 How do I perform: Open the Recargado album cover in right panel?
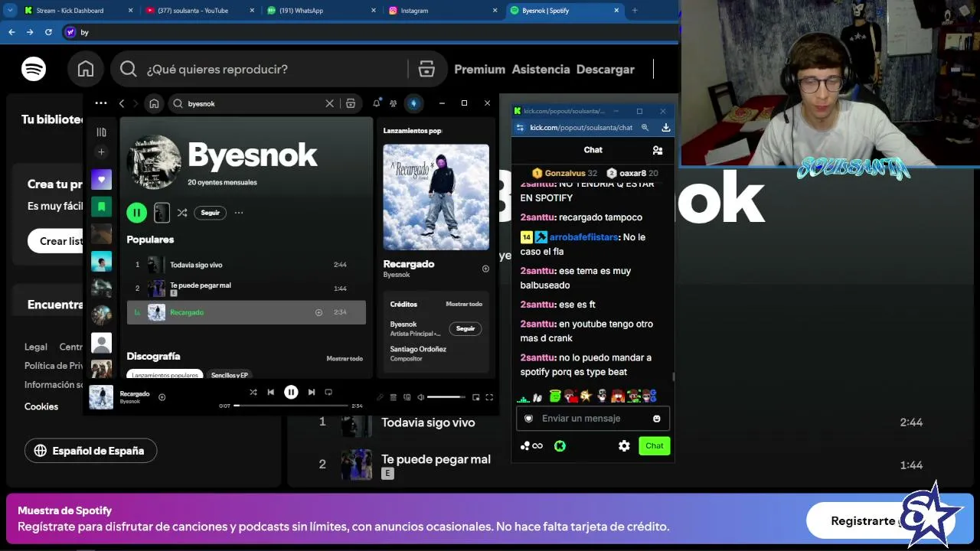click(x=436, y=197)
